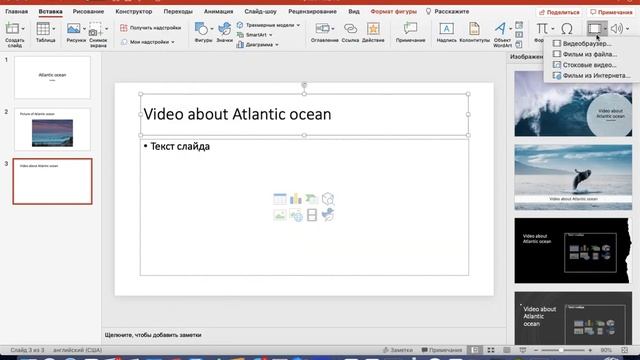Viewport: 640px width, 360px height.
Task: Switch to the Переходы tab
Action: pyautogui.click(x=178, y=11)
